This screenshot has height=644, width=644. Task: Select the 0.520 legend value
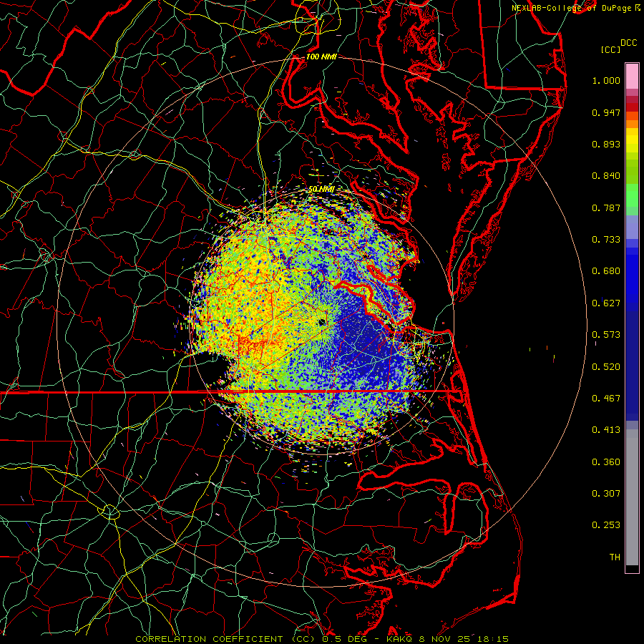tap(606, 367)
